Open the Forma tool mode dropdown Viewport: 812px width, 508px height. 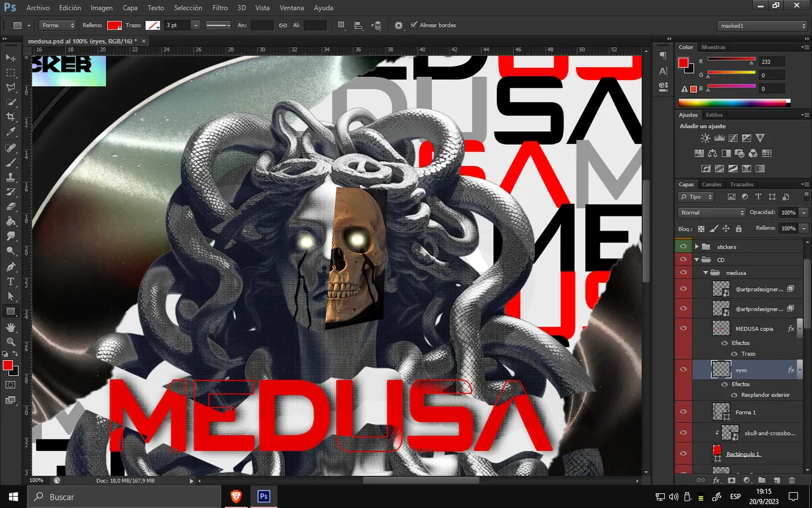point(57,25)
